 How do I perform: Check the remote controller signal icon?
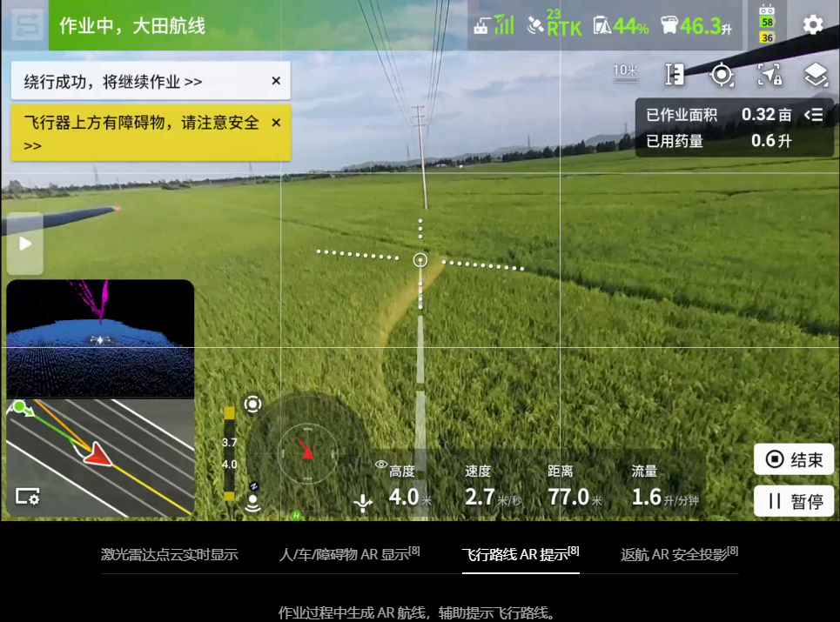pos(493,25)
